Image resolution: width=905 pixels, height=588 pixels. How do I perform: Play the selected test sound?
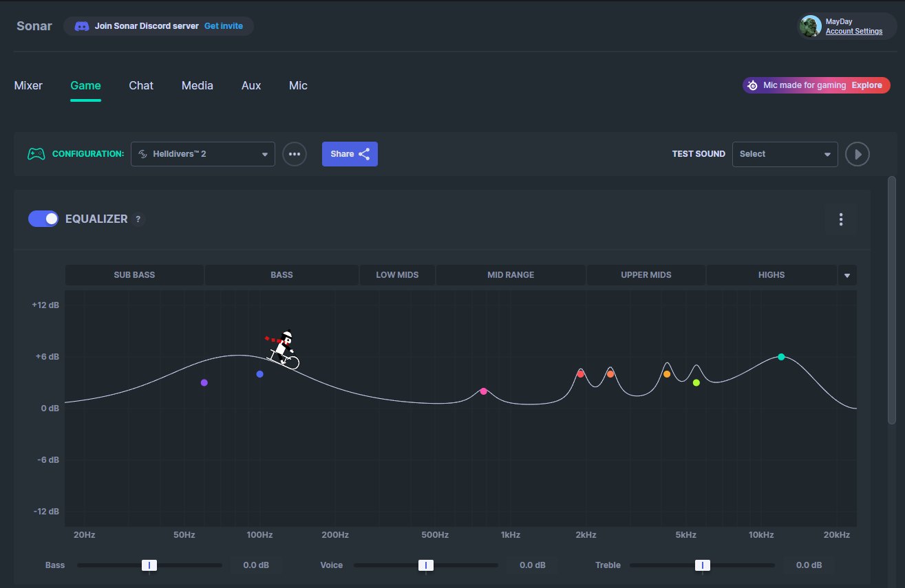point(858,154)
